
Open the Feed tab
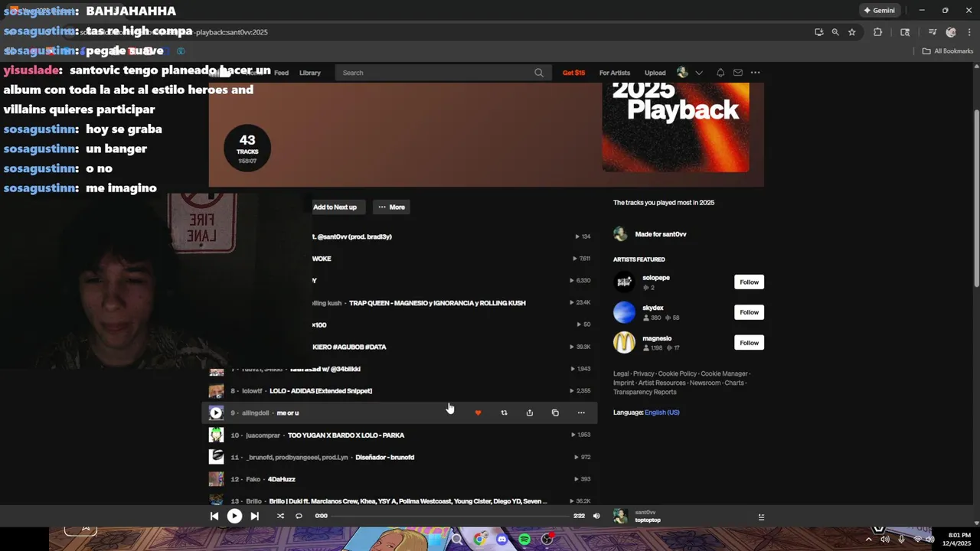coord(281,73)
